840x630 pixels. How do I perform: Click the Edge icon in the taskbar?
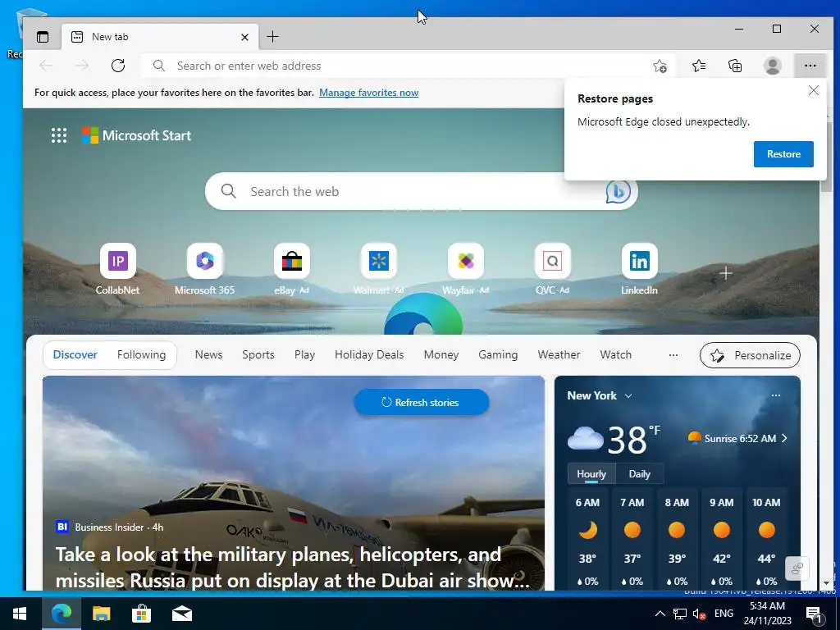point(61,614)
